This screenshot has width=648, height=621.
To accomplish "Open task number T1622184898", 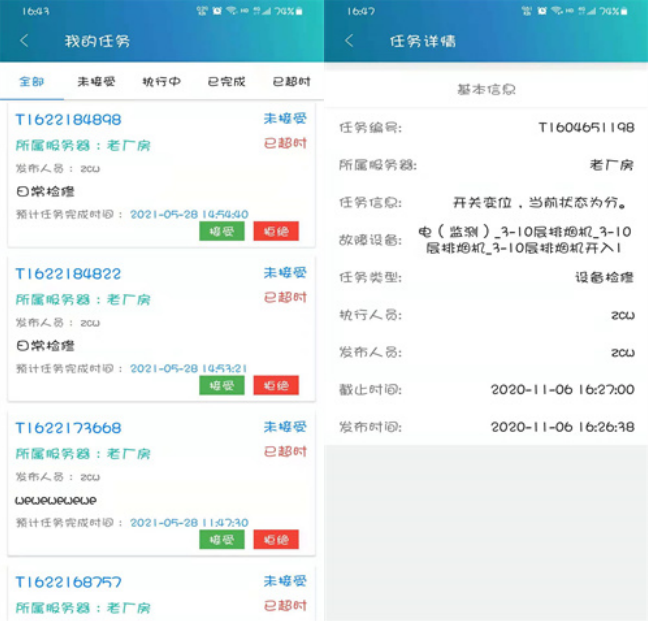I will coord(68,120).
